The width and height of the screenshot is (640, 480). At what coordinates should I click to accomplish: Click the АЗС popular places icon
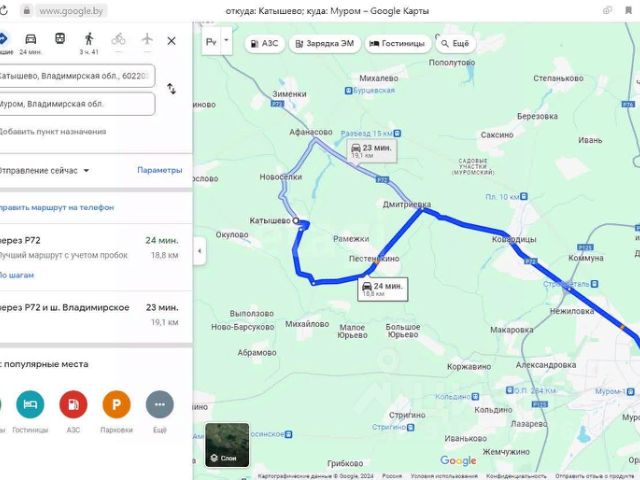[x=73, y=404]
